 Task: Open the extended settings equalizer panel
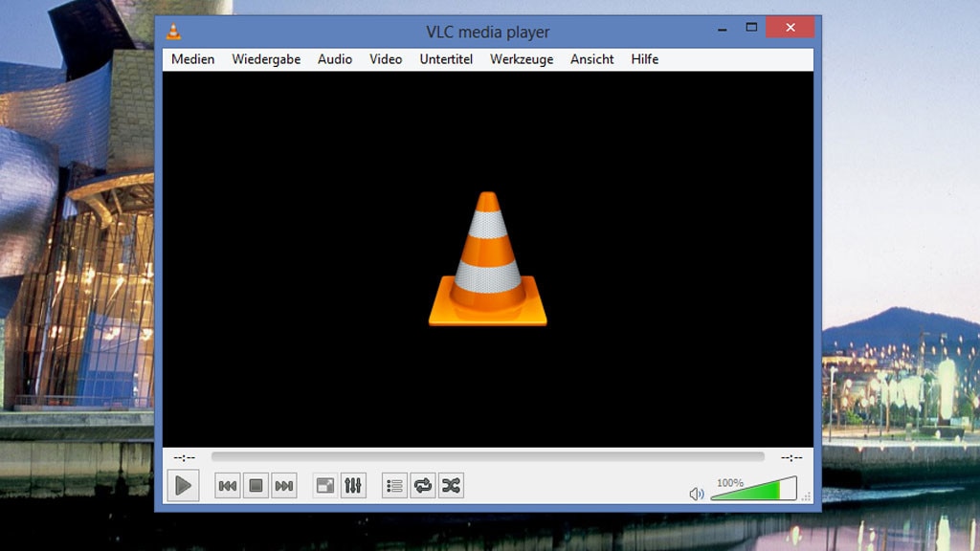click(351, 485)
